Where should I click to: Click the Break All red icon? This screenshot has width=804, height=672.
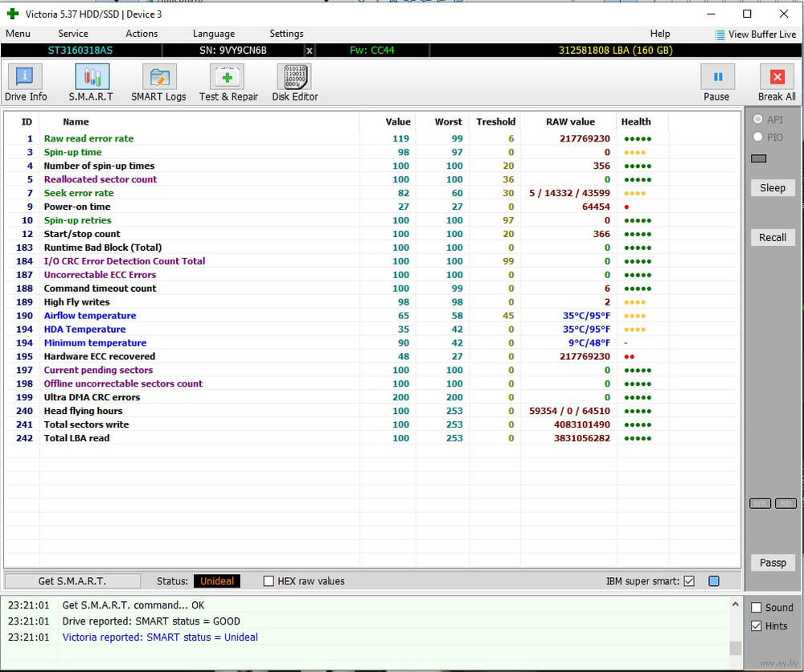click(777, 77)
